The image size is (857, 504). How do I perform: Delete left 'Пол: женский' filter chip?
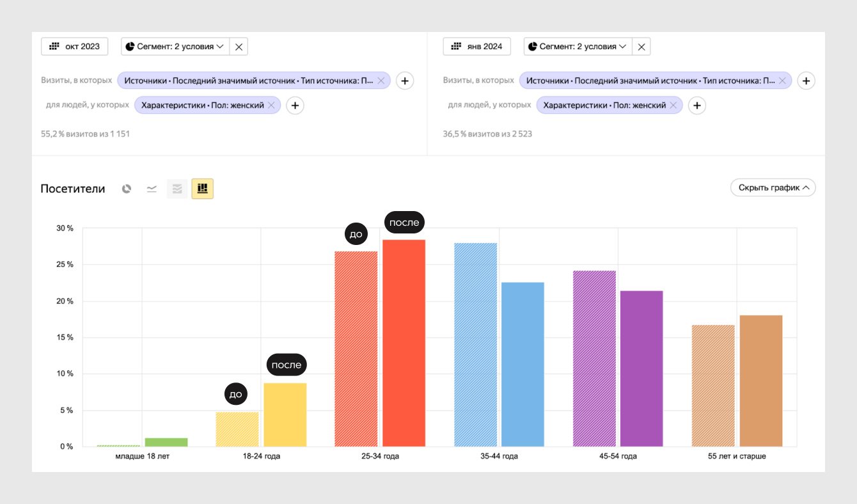coord(271,106)
